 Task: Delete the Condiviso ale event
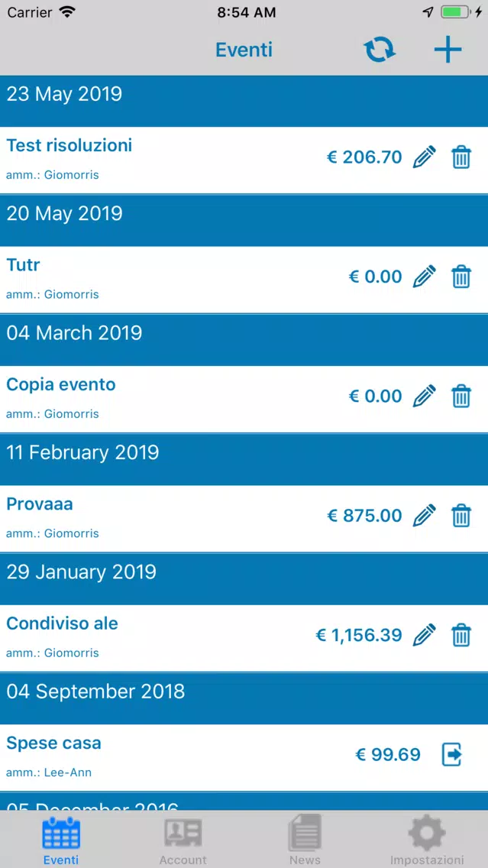pos(461,636)
